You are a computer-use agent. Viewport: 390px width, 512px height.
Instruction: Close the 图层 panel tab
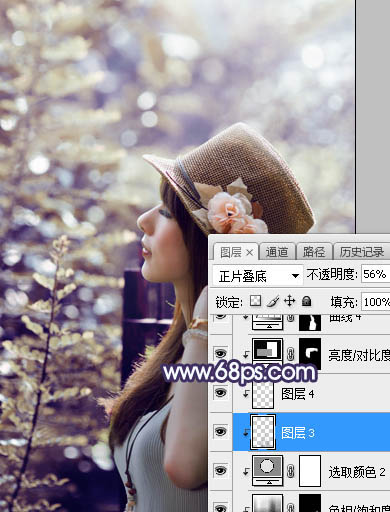(x=249, y=253)
